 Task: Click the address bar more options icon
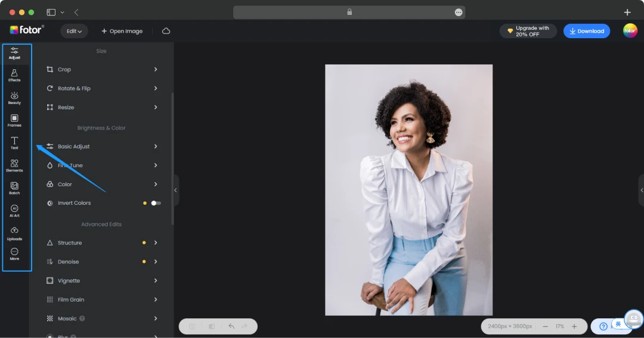pos(459,13)
